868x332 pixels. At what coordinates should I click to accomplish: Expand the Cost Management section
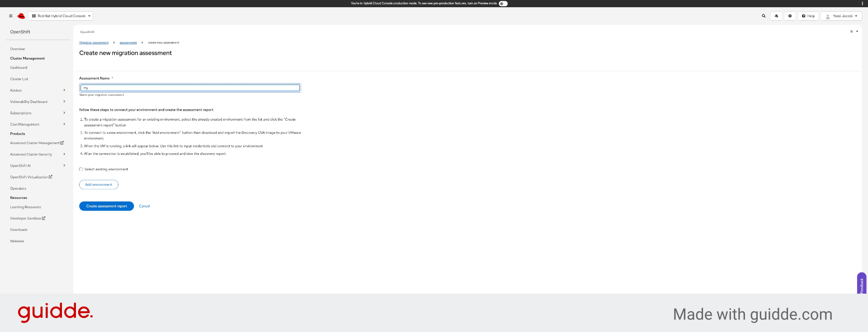[x=38, y=124]
